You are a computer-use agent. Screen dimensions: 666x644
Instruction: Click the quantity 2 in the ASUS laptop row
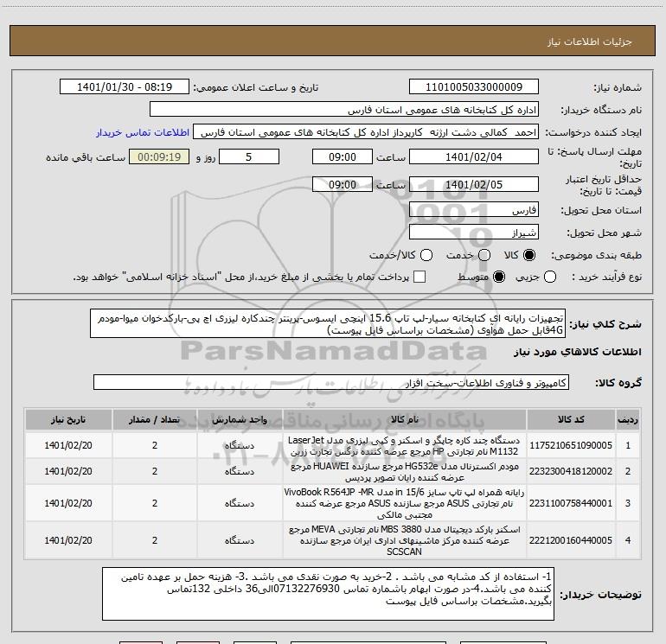coord(155,503)
